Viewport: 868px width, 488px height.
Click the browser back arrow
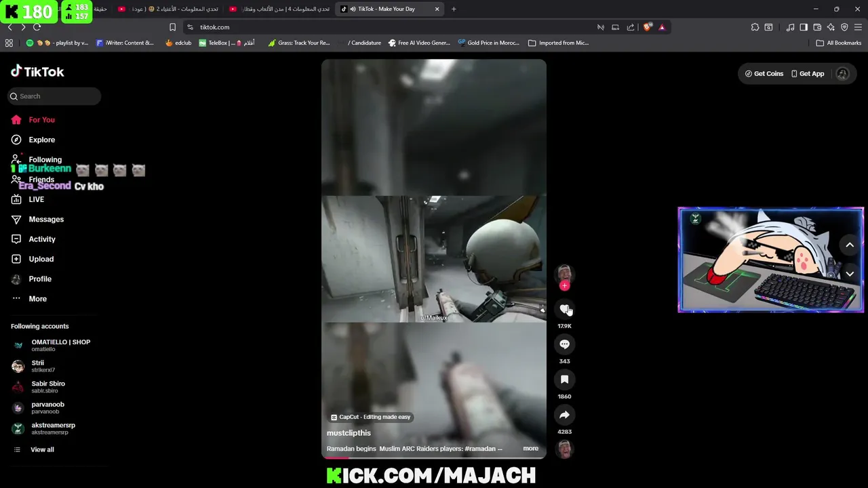tap(9, 27)
